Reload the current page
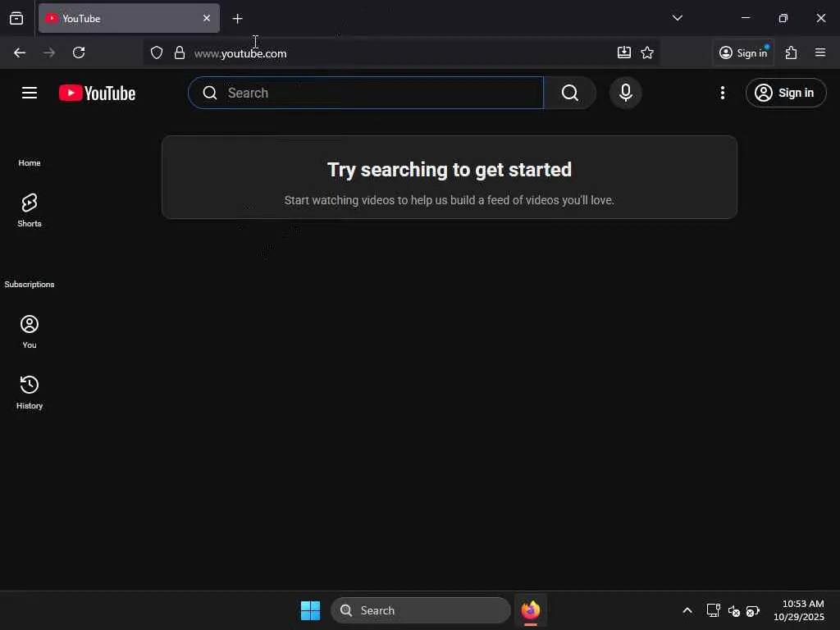 [x=79, y=52]
